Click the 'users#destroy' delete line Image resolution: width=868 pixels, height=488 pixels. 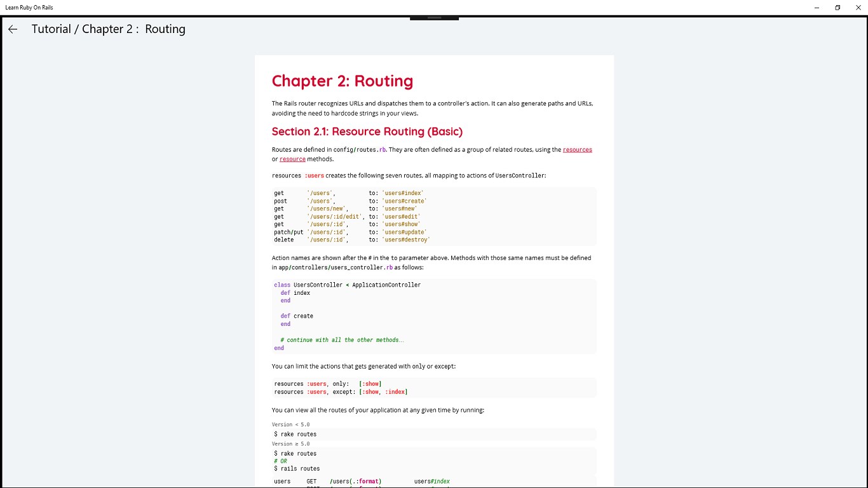[x=352, y=240]
